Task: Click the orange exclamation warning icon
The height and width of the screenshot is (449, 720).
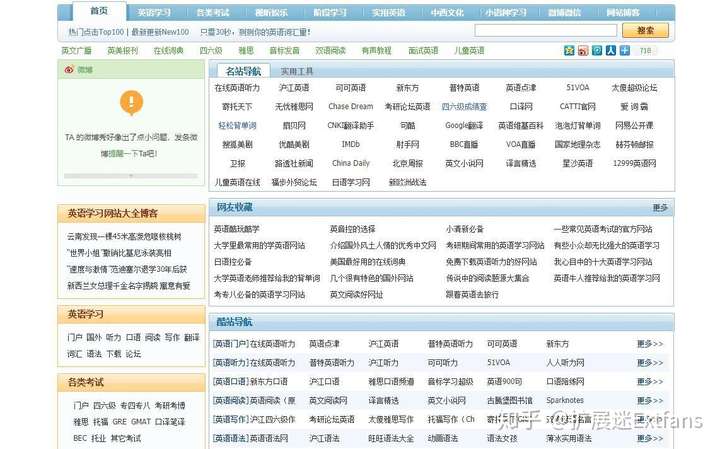Action: [131, 102]
